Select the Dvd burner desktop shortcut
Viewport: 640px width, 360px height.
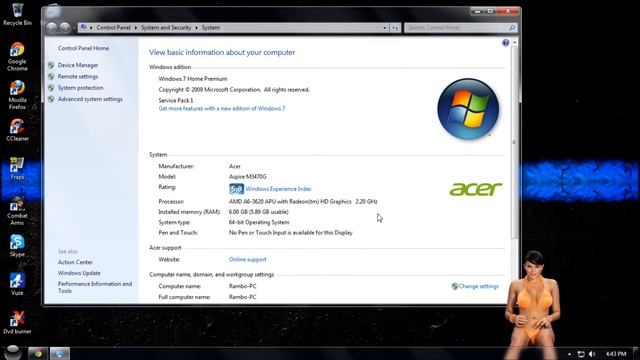[x=17, y=322]
